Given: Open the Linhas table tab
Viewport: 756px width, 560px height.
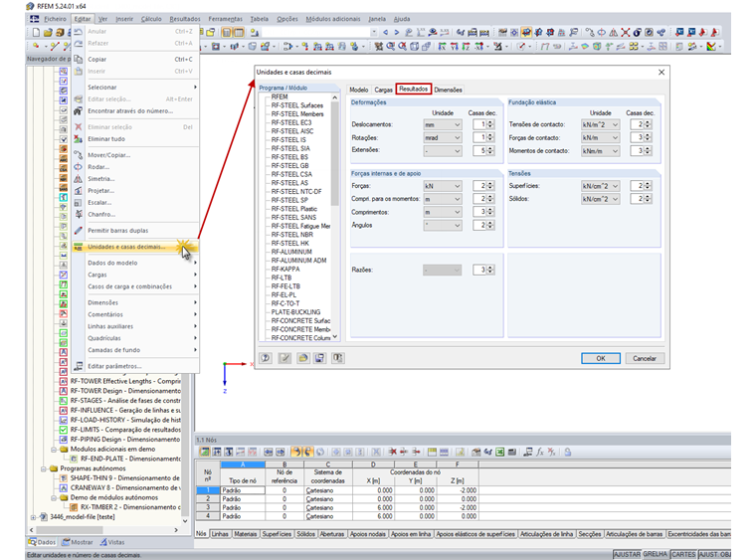Looking at the screenshot, I should pyautogui.click(x=220, y=534).
